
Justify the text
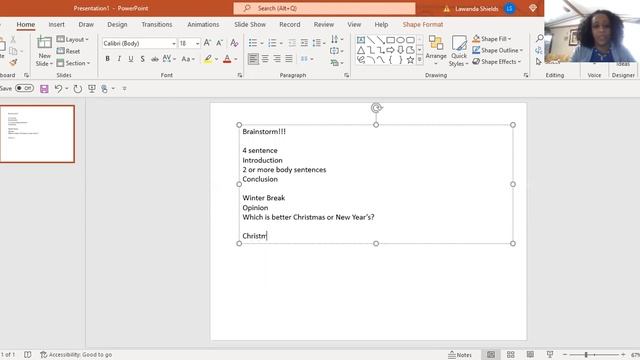(289, 59)
